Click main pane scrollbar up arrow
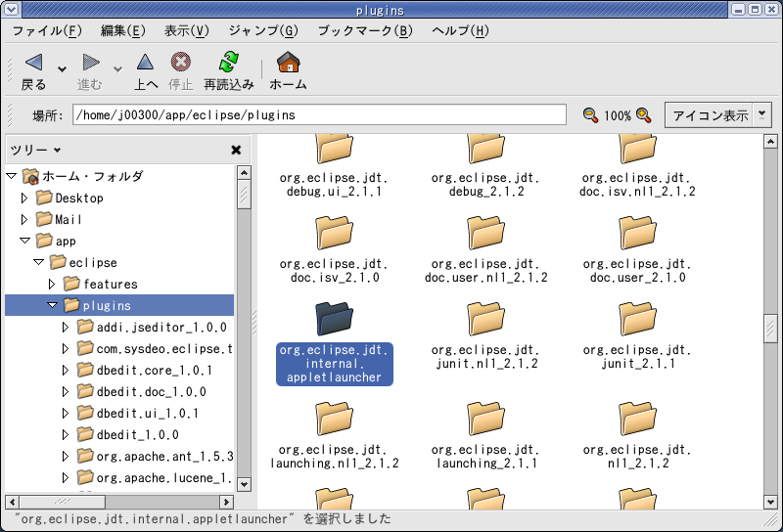783x532 pixels. (x=770, y=142)
